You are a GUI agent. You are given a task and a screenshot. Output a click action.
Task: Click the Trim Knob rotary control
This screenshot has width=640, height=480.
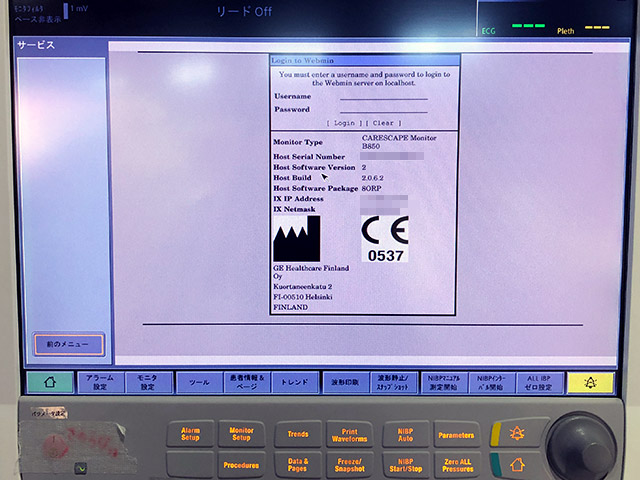(581, 447)
